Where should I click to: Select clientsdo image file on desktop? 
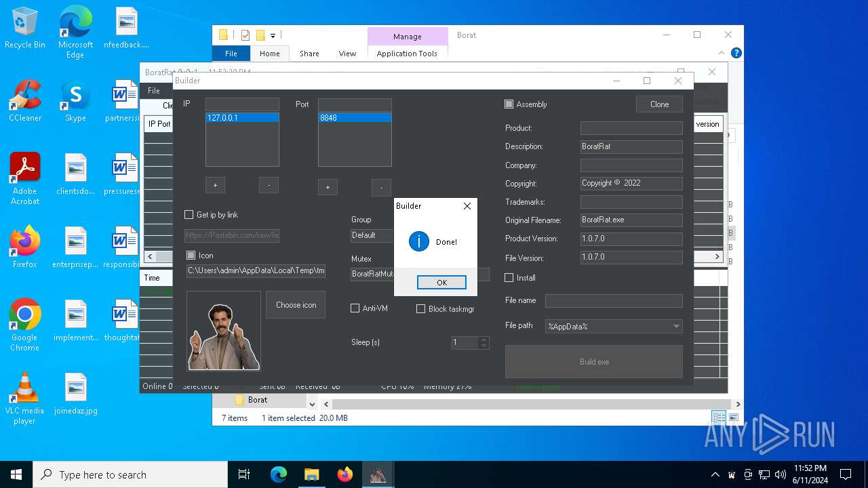[75, 175]
